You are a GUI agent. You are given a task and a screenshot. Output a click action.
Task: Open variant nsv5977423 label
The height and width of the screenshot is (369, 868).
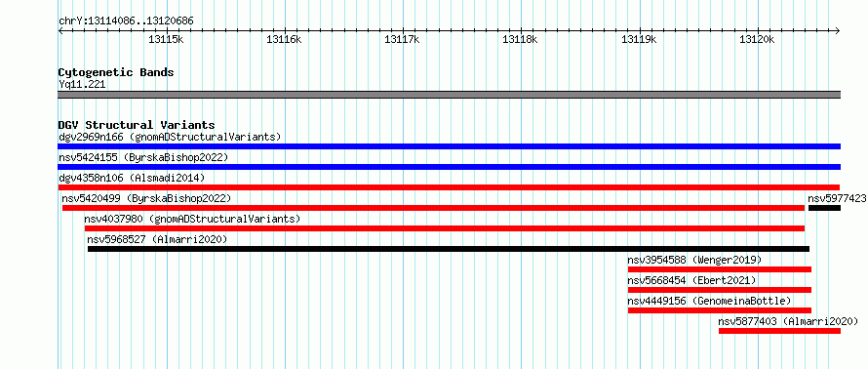[x=837, y=198]
